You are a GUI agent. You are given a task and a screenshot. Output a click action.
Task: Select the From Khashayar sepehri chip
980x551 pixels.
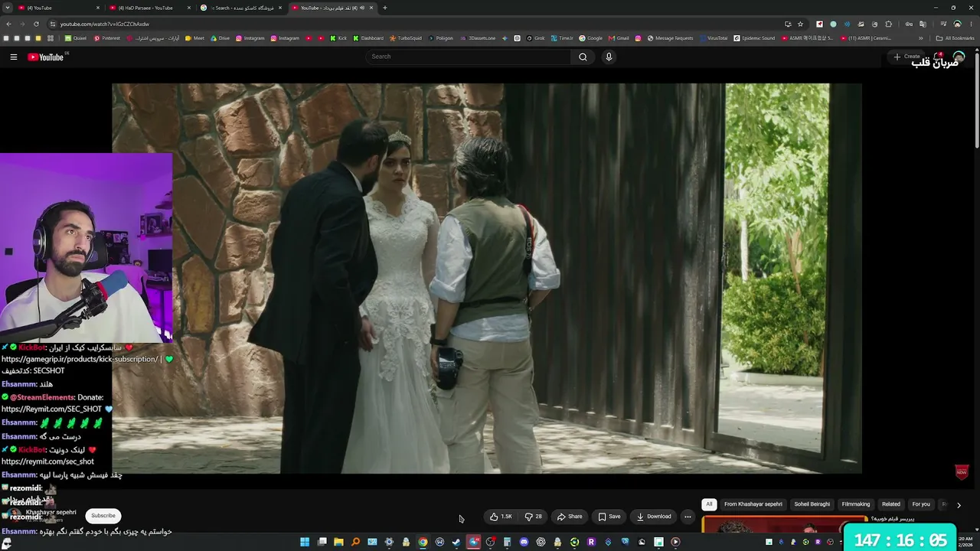tap(753, 504)
